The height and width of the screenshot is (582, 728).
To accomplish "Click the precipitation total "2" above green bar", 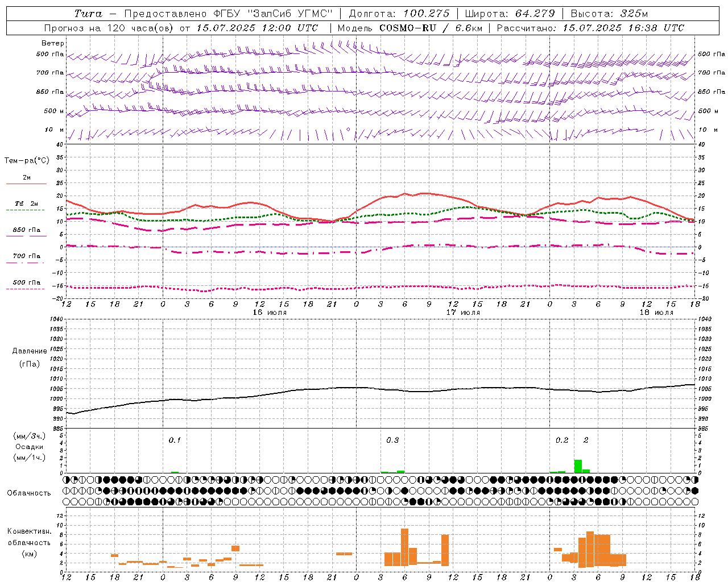I will 586,440.
